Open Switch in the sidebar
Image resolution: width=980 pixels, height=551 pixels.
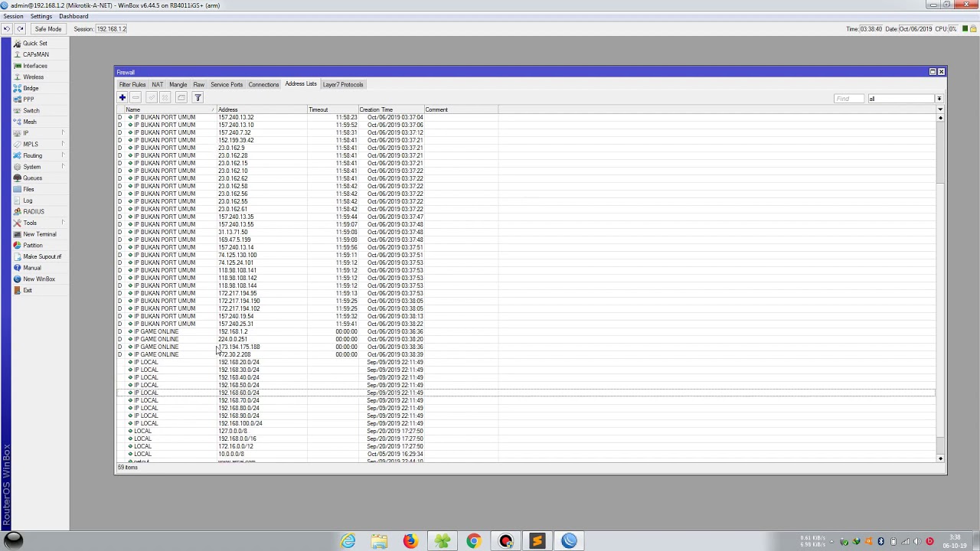tap(31, 111)
